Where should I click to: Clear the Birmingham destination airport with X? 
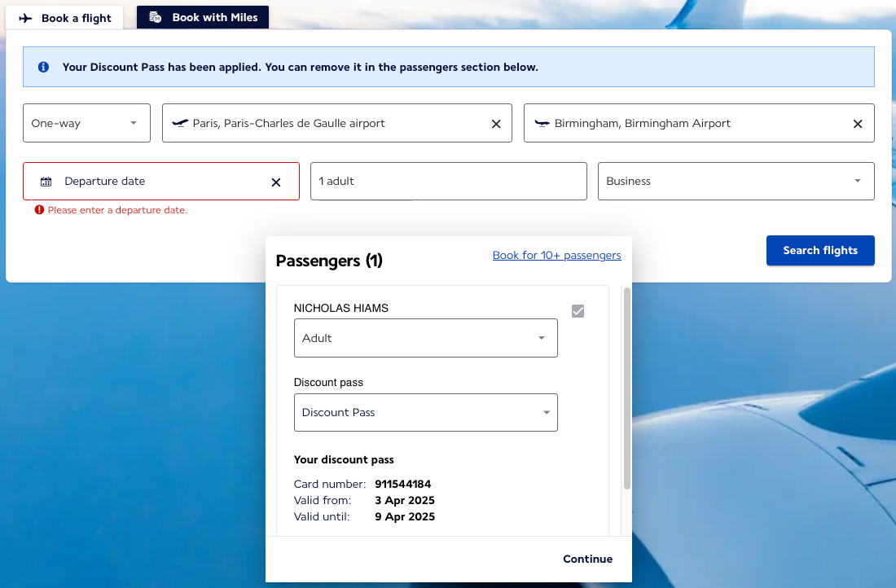point(858,124)
